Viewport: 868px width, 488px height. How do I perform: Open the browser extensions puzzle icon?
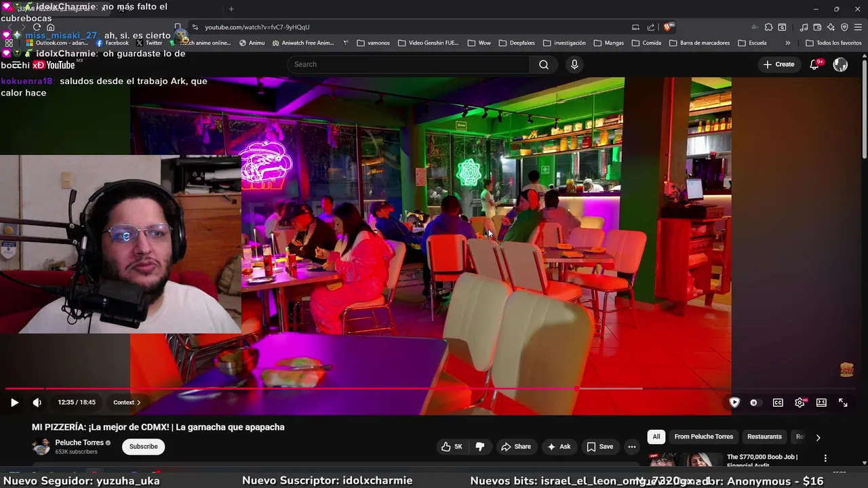[x=768, y=27]
